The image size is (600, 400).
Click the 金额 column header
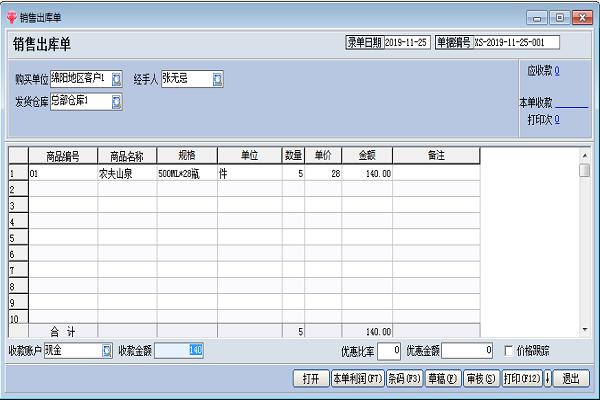[367, 156]
